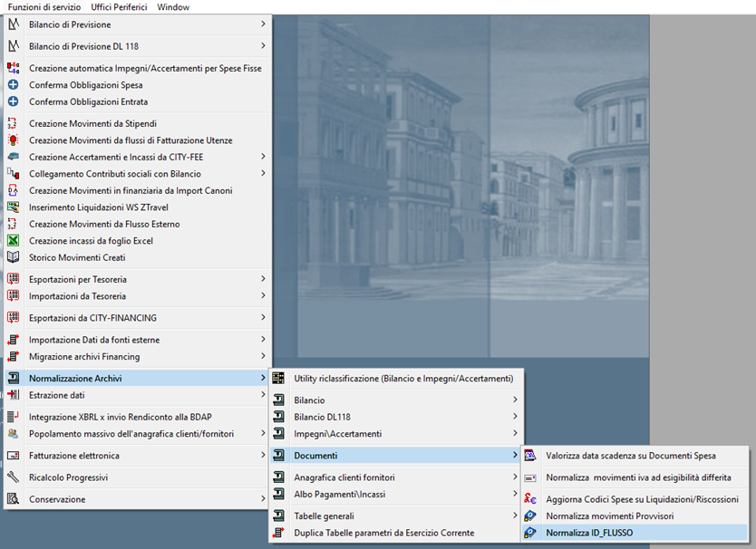Select Duplica Tabelle parametri da Esercizio Corrente
756x549 pixels.
coord(383,533)
